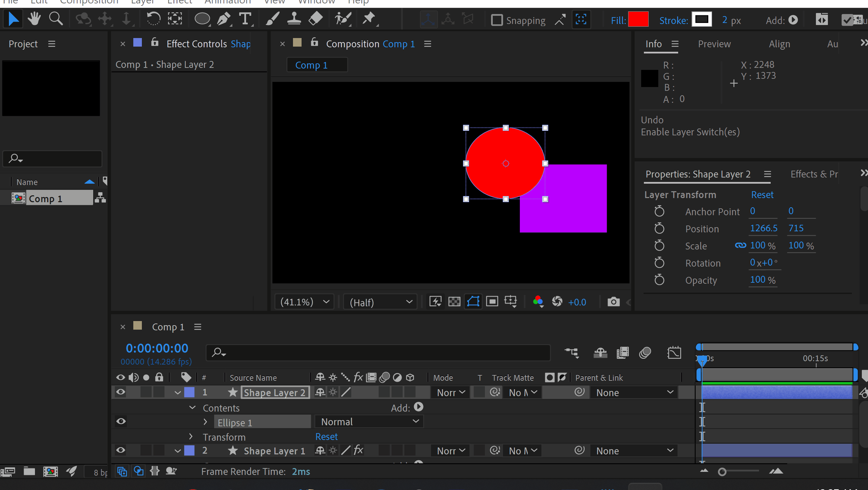The width and height of the screenshot is (868, 490).
Task: Select the Pen tool
Action: [223, 19]
